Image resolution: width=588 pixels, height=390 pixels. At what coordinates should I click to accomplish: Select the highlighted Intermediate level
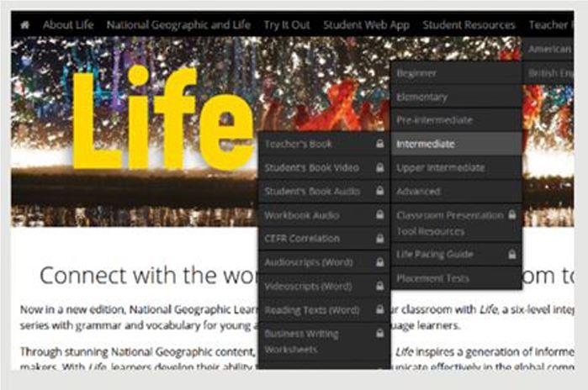[x=457, y=144]
